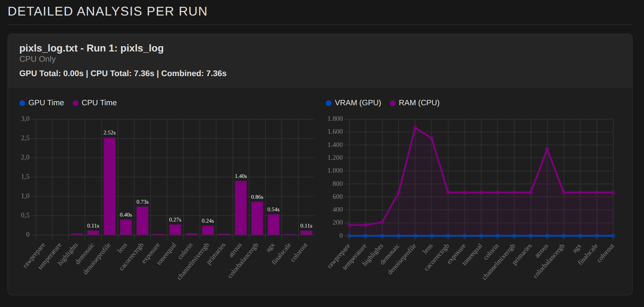This screenshot has height=307, width=644.
Task: Click the GPU/CPU/Combined totals summary line
Action: point(123,73)
